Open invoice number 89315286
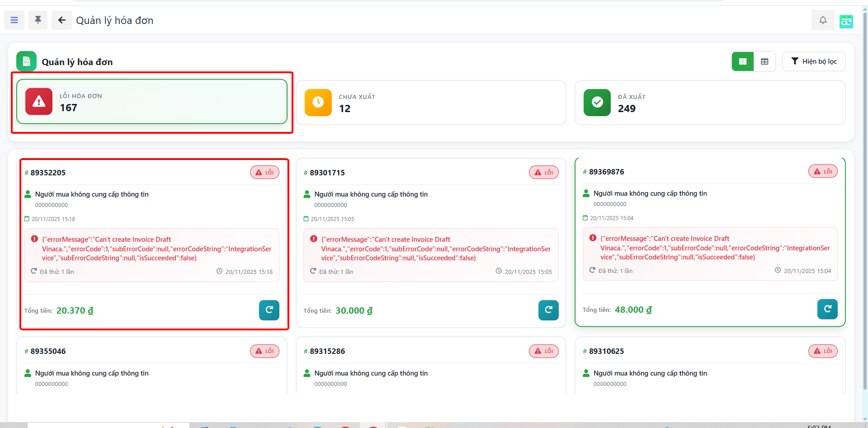The width and height of the screenshot is (868, 428). 327,351
